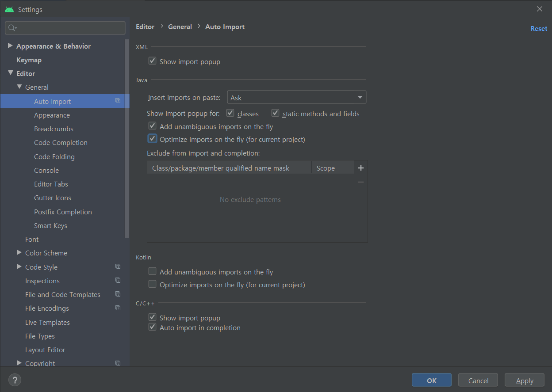552x392 pixels.
Task: Expand the Color Scheme tree node
Action: click(19, 252)
